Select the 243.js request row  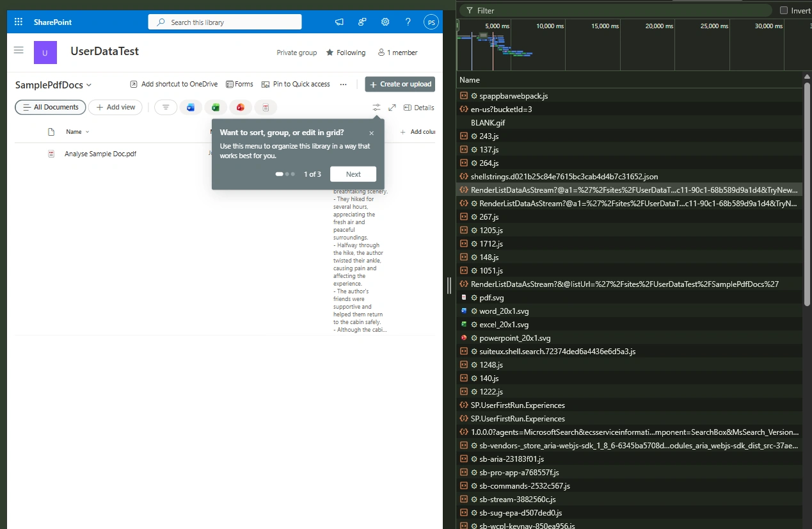click(630, 136)
